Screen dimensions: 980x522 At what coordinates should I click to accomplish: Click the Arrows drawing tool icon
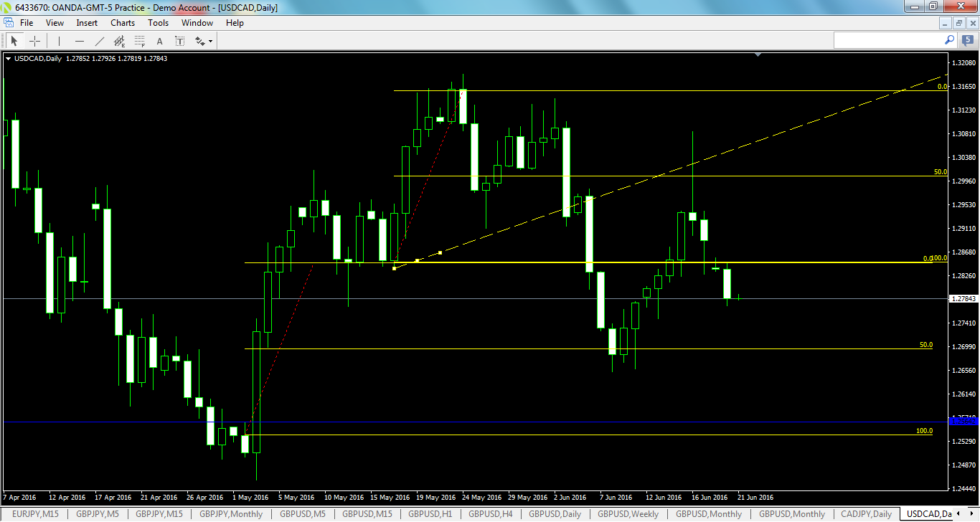click(200, 41)
